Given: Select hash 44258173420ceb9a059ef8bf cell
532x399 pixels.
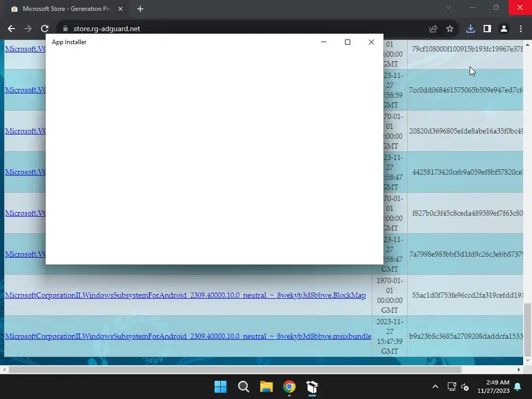Looking at the screenshot, I should point(465,172).
